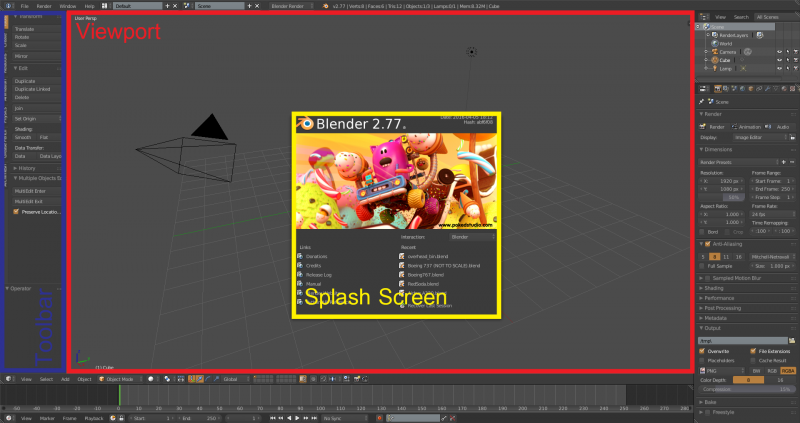Open the PNG file format dropdown
Image resolution: width=800 pixels, height=423 pixels.
pos(722,370)
